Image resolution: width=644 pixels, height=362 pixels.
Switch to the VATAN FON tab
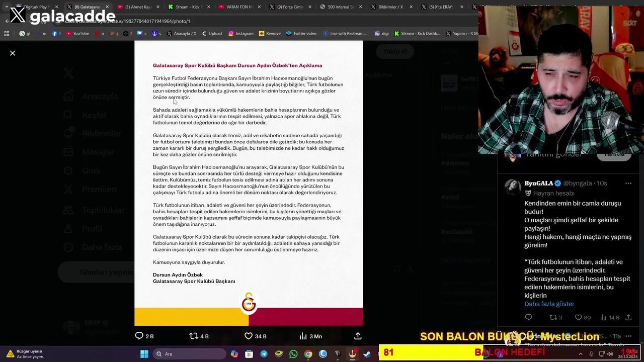click(239, 7)
